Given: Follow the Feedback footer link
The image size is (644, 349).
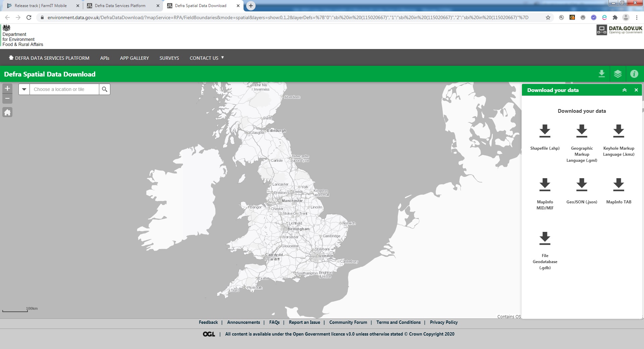Looking at the screenshot, I should click(208, 322).
